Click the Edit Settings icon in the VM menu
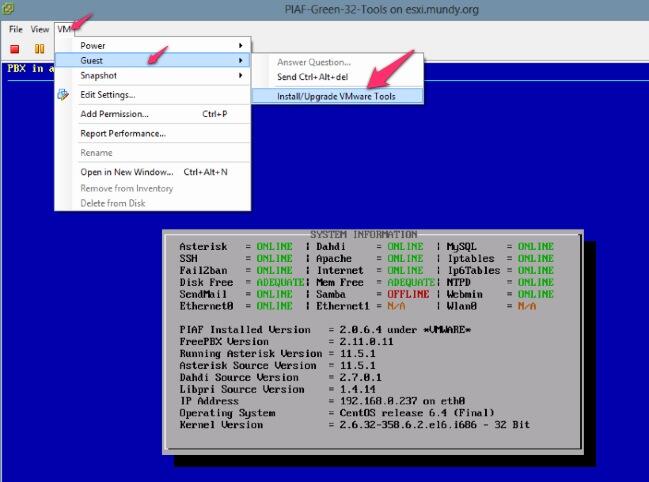The image size is (649, 482). tap(63, 95)
